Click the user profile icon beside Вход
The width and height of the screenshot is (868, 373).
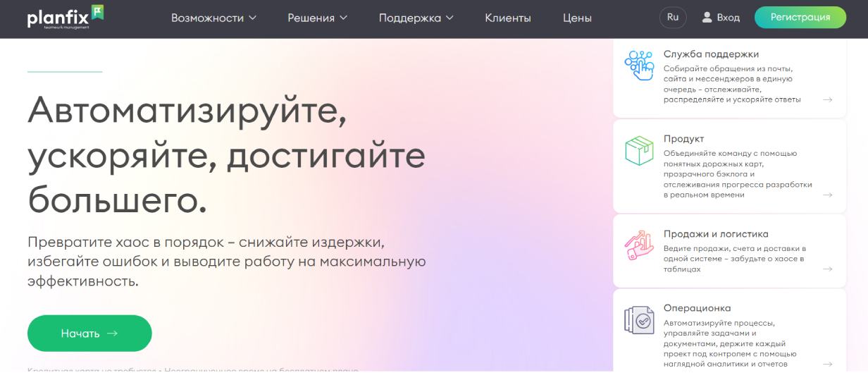[707, 18]
